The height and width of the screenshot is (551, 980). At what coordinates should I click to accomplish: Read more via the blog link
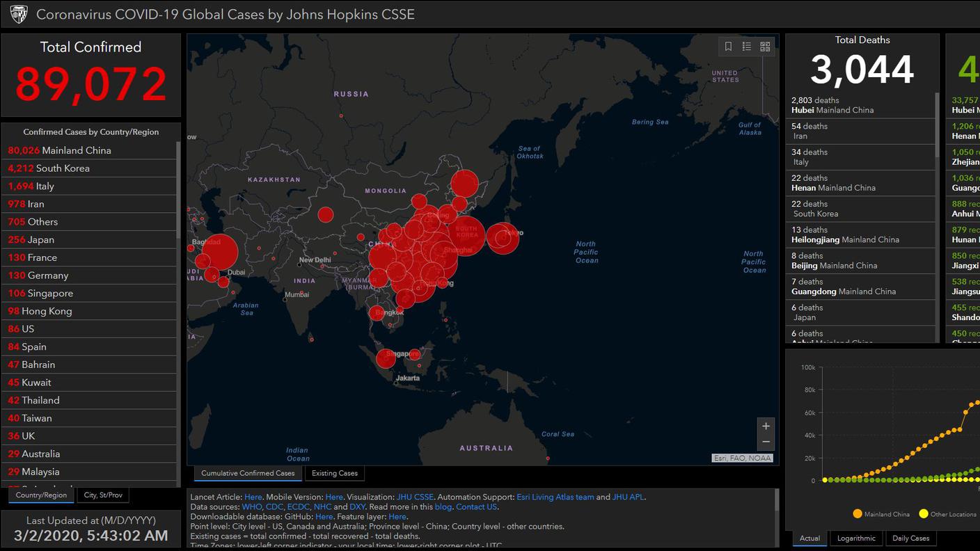443,507
